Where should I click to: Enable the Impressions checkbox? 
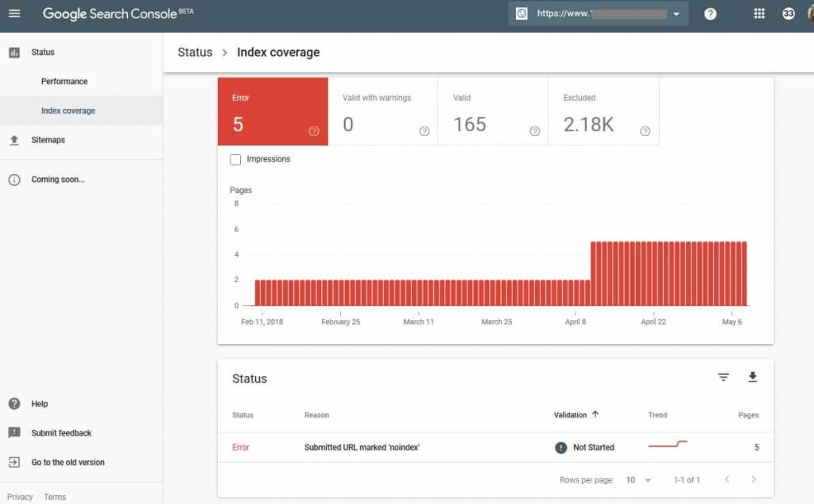[235, 159]
